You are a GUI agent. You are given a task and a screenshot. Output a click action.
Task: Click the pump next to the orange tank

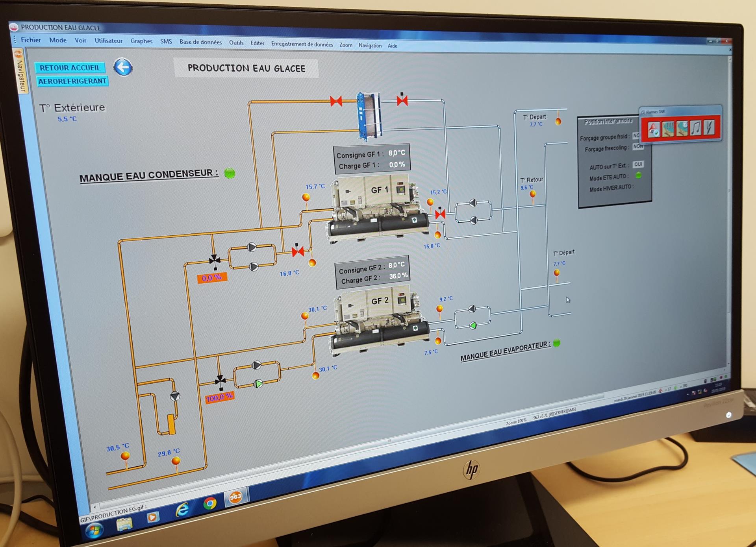tap(175, 396)
